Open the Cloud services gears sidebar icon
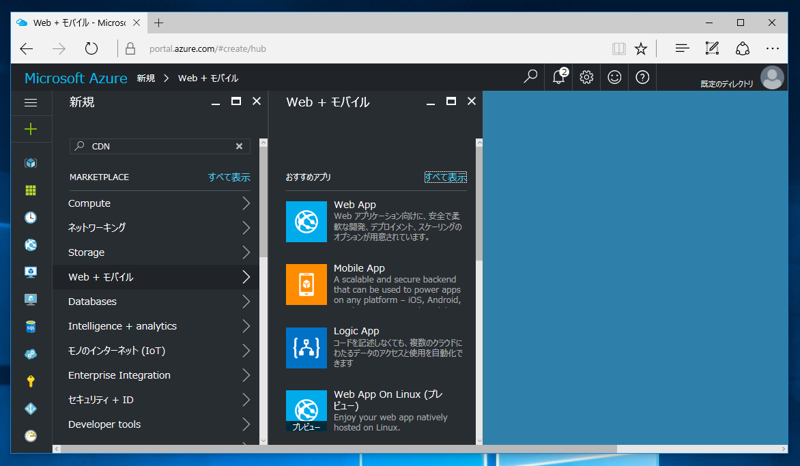The height and width of the screenshot is (466, 800). pyautogui.click(x=31, y=354)
